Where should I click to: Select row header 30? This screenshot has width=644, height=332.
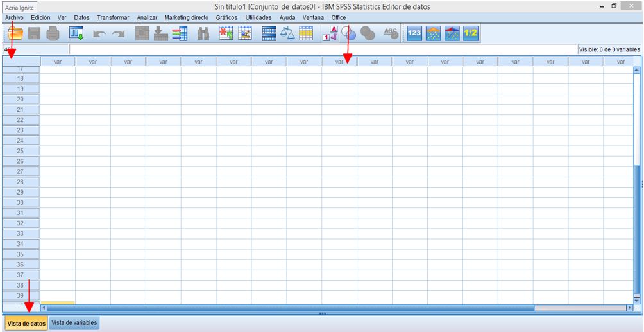point(21,202)
